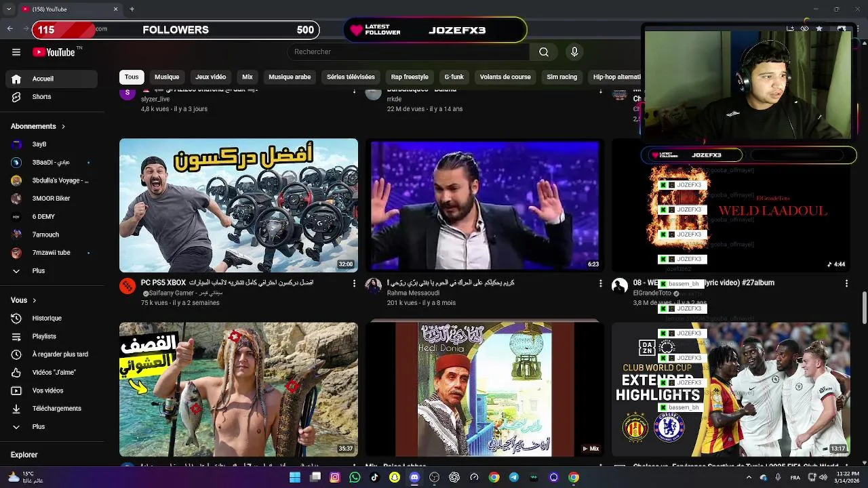Open tab search dropdown in browser
The height and width of the screenshot is (488, 868).
tap(9, 9)
